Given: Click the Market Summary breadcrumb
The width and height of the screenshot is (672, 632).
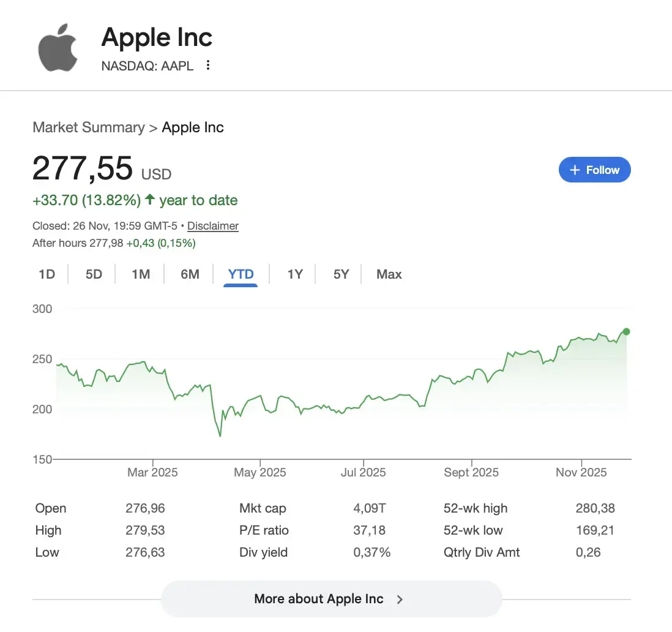Looking at the screenshot, I should coord(88,127).
